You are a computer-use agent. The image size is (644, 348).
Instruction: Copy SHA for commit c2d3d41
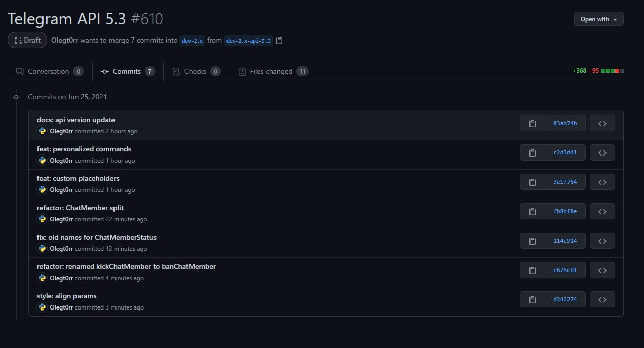[533, 152]
